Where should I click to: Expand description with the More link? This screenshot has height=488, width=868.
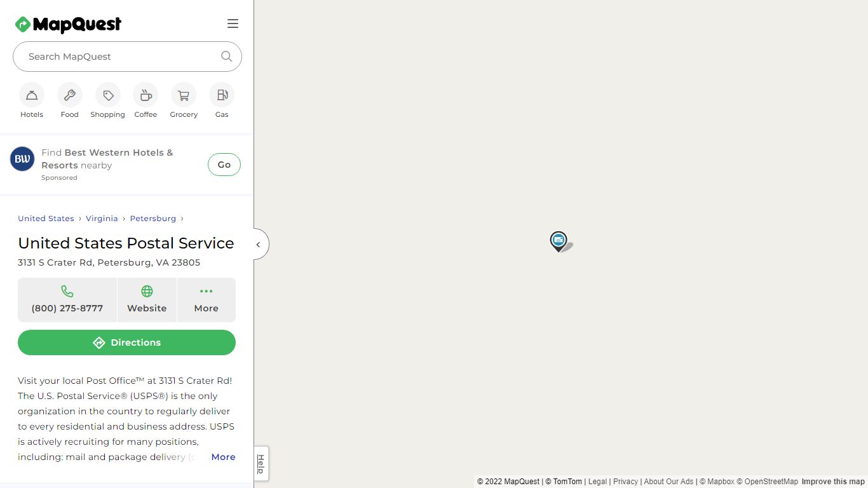point(223,457)
